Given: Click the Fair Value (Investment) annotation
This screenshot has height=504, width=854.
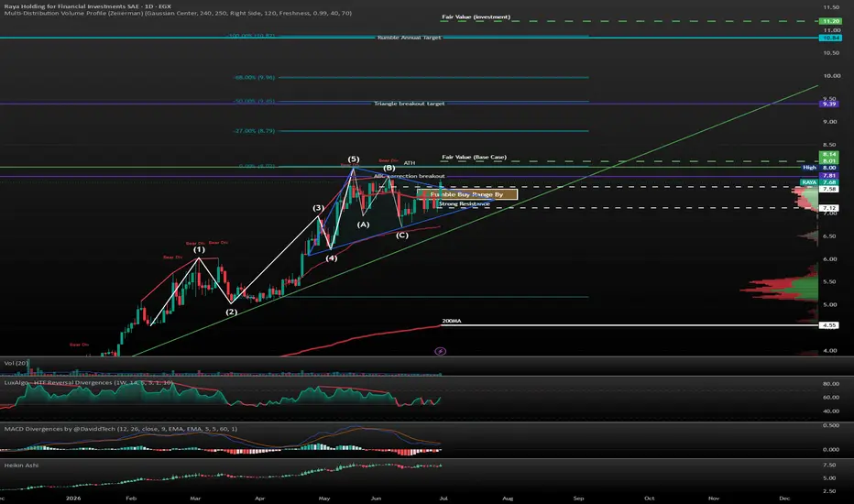Looking at the screenshot, I should (476, 16).
